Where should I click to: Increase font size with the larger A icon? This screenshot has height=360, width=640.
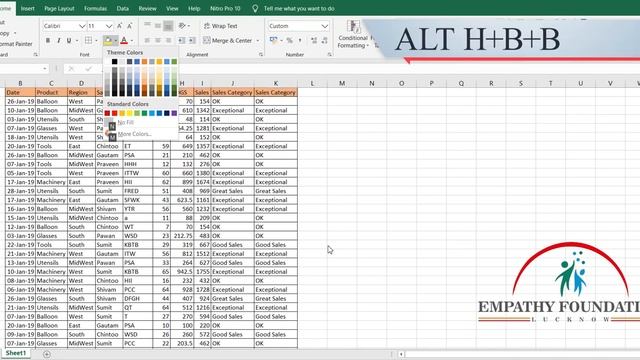[120, 26]
